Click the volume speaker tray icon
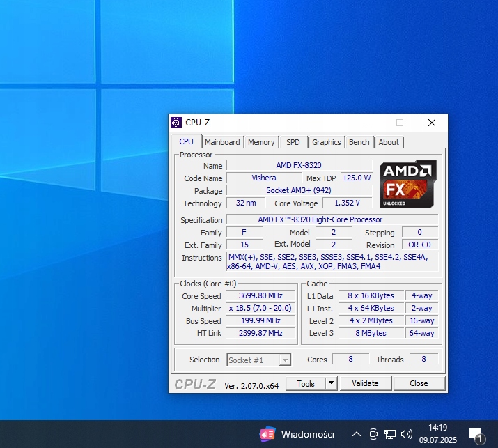Image resolution: width=498 pixels, height=448 pixels. click(x=407, y=434)
